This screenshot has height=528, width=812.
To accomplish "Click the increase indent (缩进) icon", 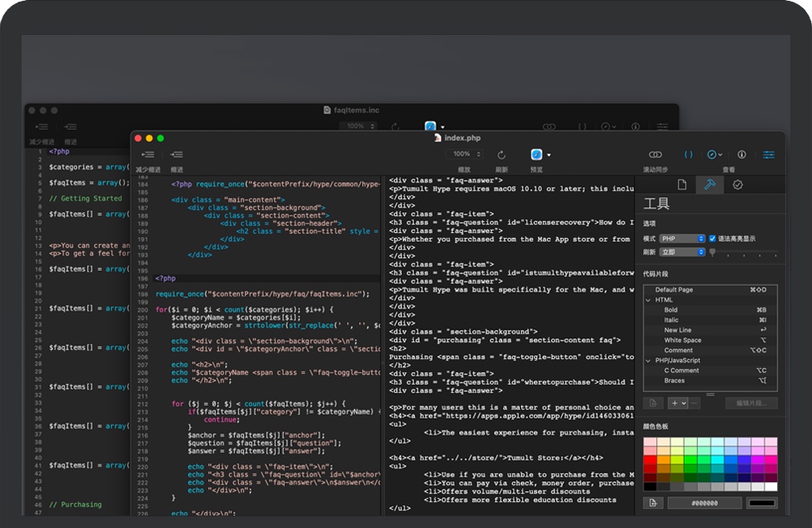I will tap(177, 155).
